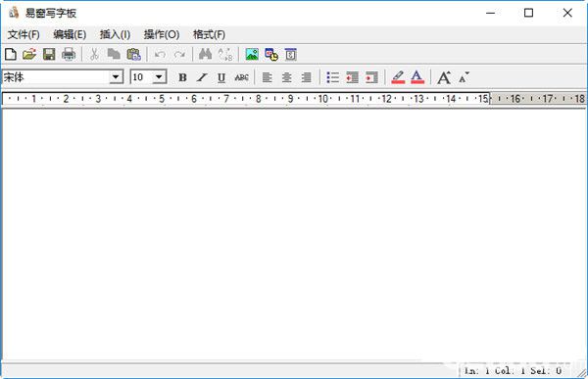Increase paragraph indent
The height and width of the screenshot is (379, 588).
click(x=371, y=77)
